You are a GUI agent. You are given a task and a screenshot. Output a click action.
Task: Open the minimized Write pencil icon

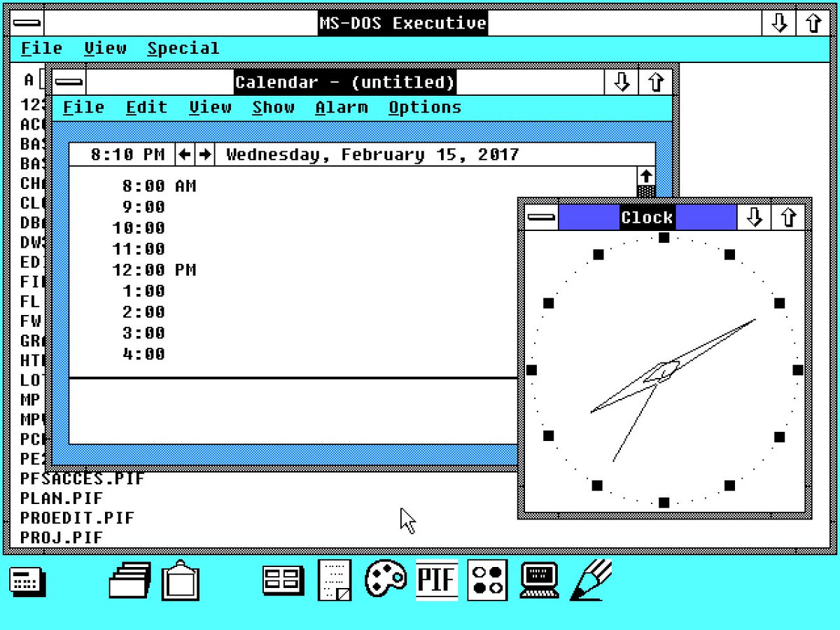coord(591,580)
